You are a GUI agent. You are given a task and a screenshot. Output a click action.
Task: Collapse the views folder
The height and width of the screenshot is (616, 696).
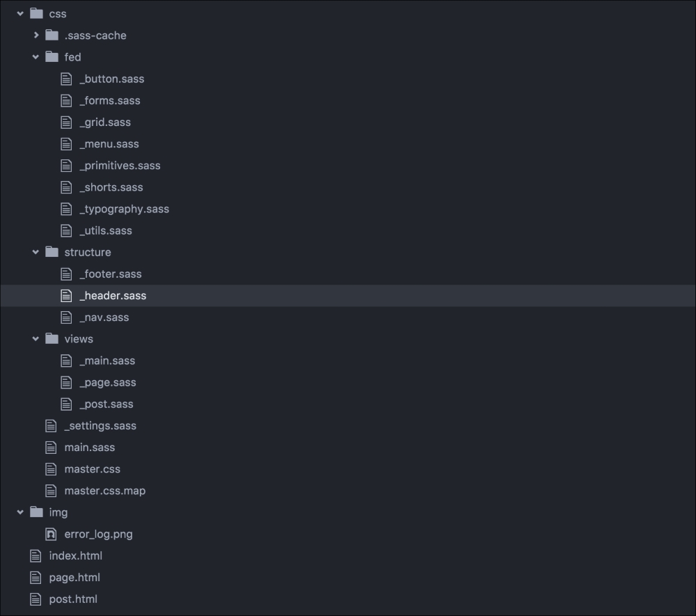[35, 339]
